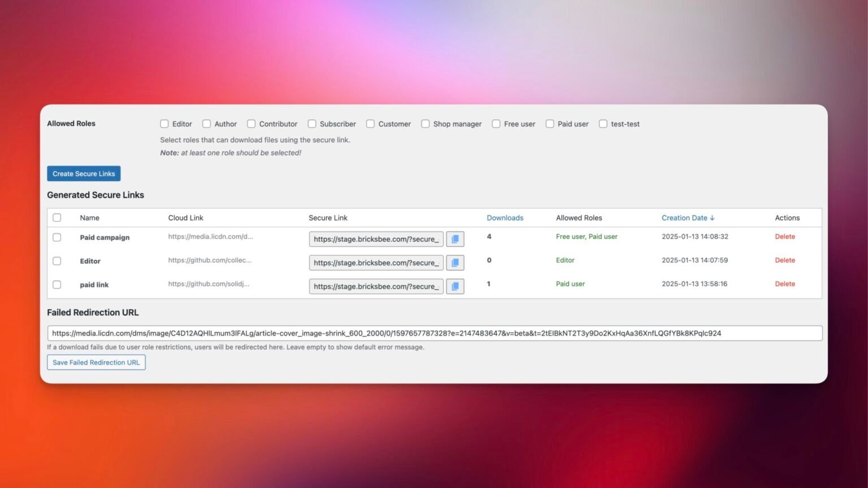Click the Create Secure Links button
This screenshot has height=488, width=868.
point(83,173)
